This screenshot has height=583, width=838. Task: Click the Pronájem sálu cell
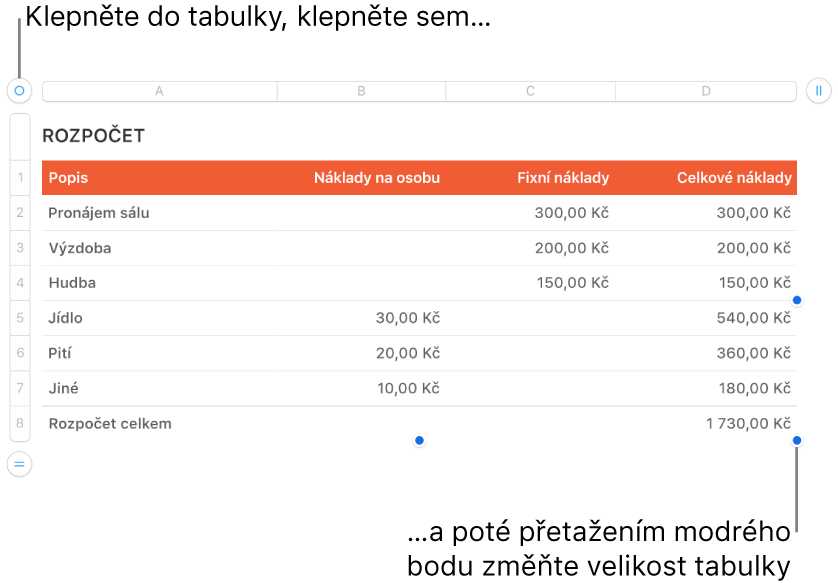pyautogui.click(x=98, y=213)
